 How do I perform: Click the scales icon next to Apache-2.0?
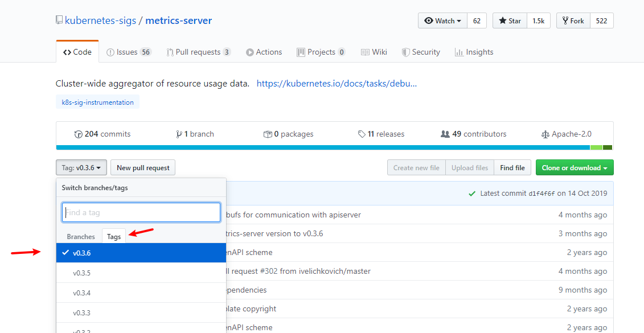coord(545,134)
